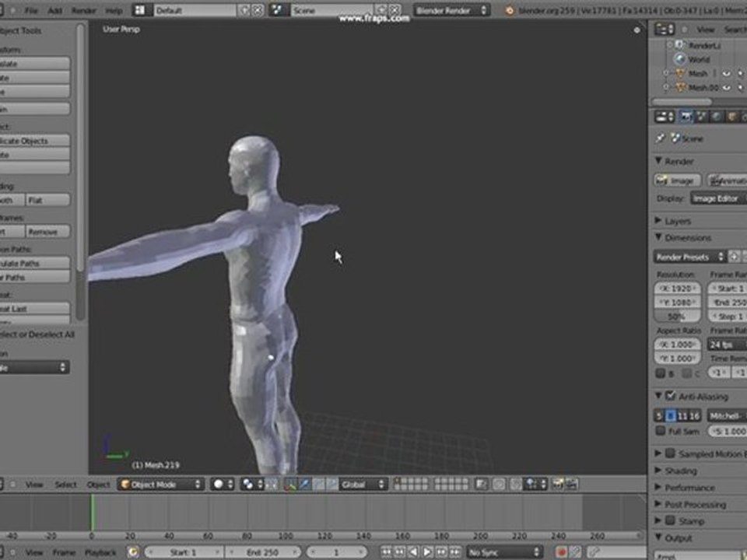Image resolution: width=747 pixels, height=560 pixels.
Task: Click the keying set icon in timeline header
Action: (x=594, y=552)
